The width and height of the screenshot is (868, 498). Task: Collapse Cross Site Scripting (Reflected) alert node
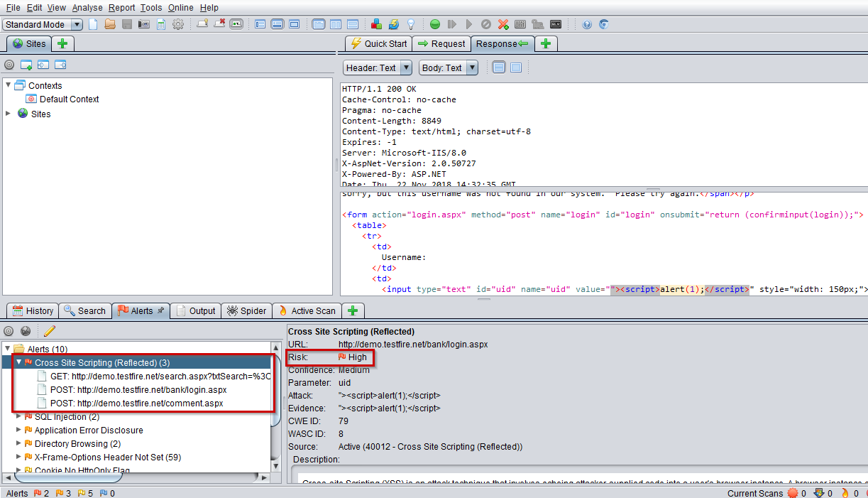pyautogui.click(x=19, y=362)
